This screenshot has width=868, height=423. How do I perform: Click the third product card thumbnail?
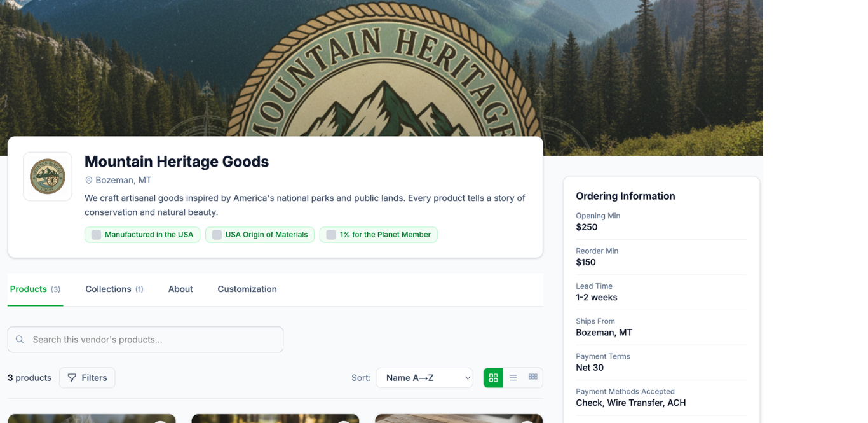tap(459, 419)
